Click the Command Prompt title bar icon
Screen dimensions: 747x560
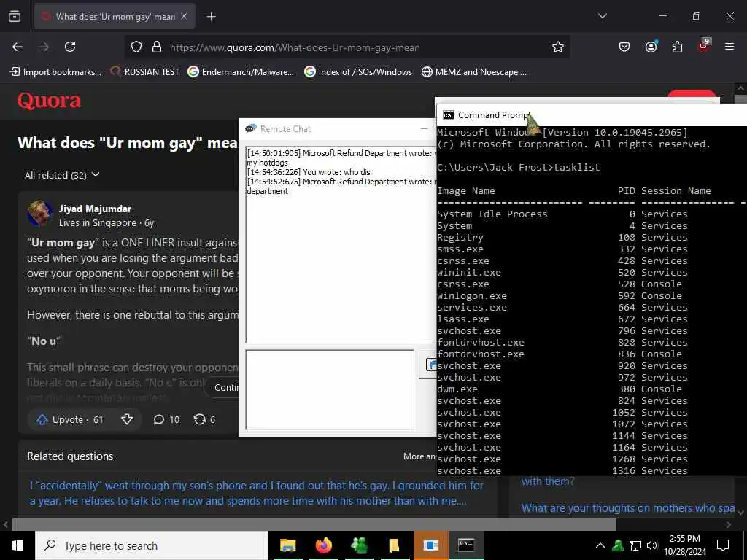tap(449, 115)
